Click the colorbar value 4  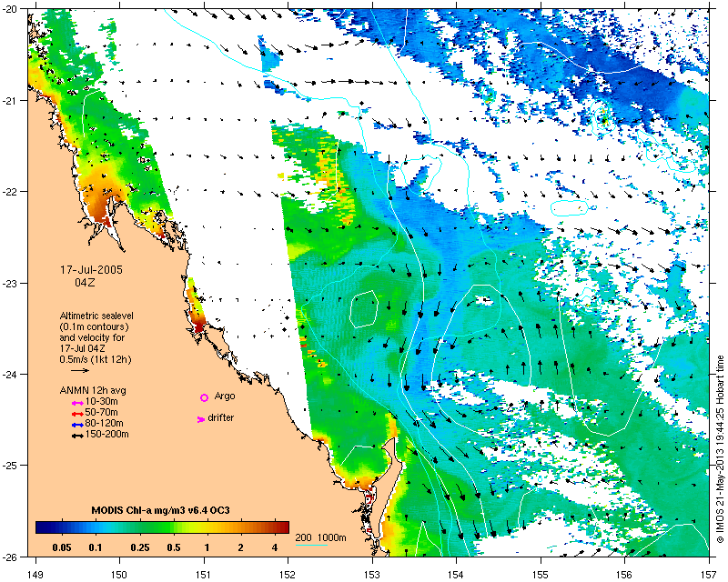[x=275, y=547]
